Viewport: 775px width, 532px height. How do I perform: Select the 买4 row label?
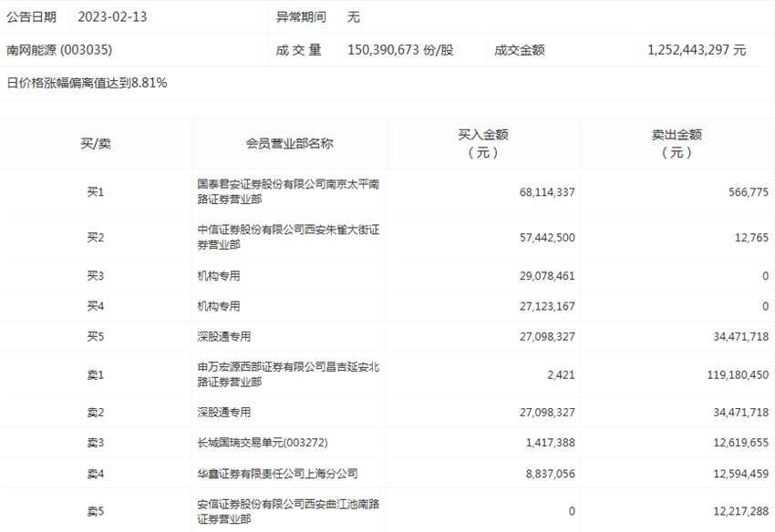click(x=96, y=306)
